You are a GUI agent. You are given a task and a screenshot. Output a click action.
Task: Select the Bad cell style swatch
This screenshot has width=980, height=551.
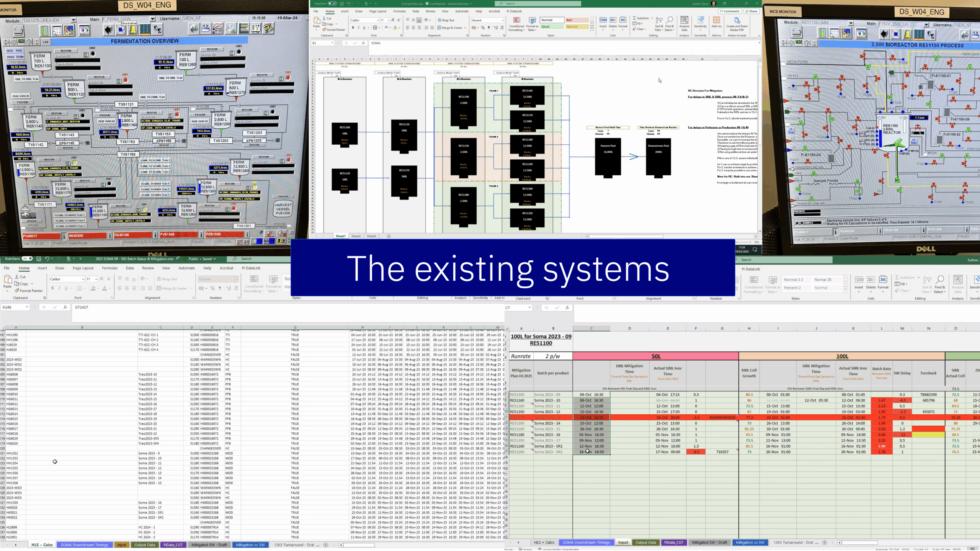[x=577, y=20]
